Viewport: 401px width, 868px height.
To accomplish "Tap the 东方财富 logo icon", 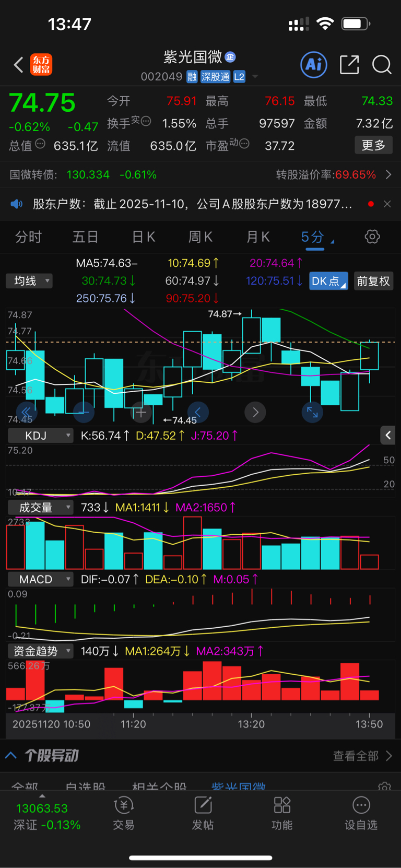I will point(41,65).
